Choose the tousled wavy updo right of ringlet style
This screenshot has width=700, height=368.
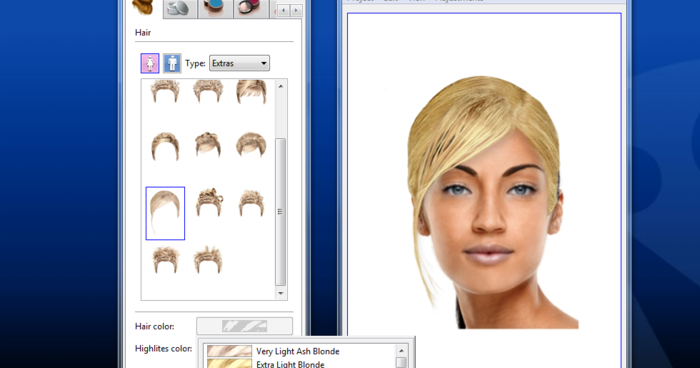251,203
